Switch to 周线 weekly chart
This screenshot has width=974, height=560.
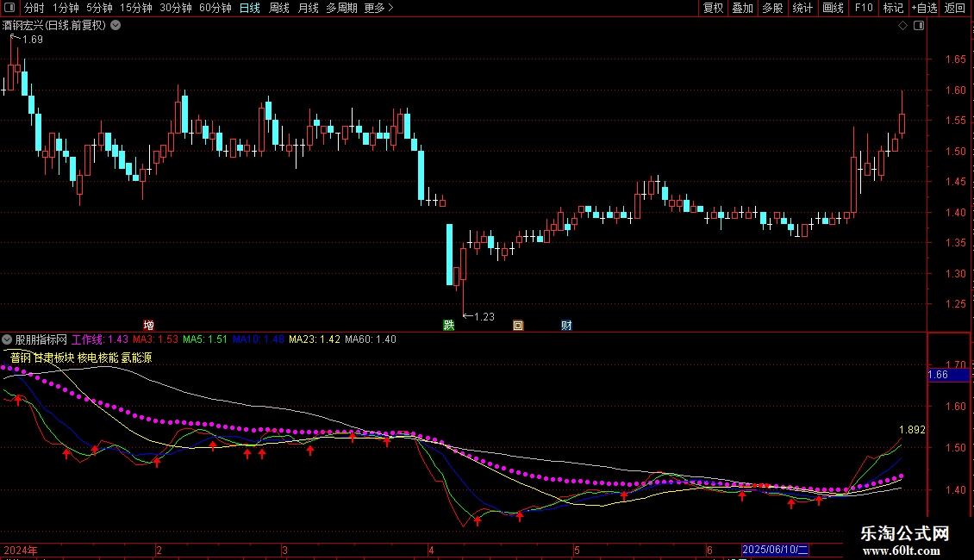[279, 8]
